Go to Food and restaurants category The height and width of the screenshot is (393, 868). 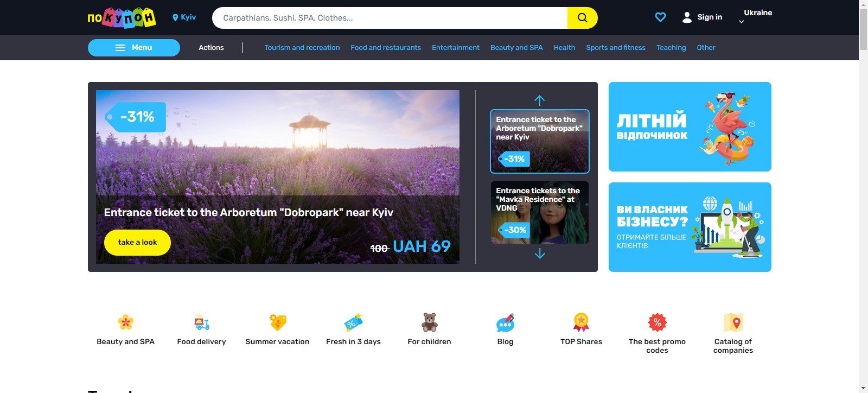[386, 48]
